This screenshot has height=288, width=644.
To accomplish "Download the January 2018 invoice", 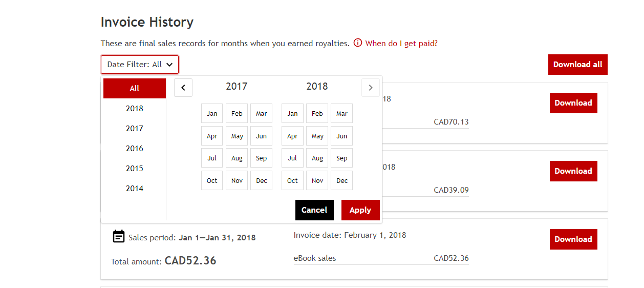I will pyautogui.click(x=573, y=239).
